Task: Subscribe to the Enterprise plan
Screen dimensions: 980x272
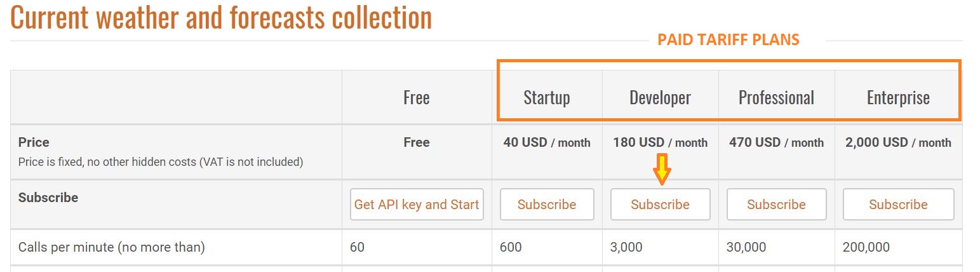Action: point(898,205)
